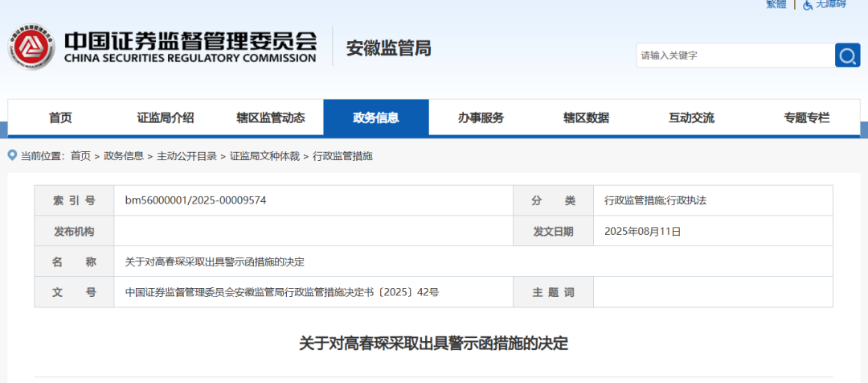This screenshot has height=383, width=868.
Task: Click the 安徽监管局 header text
Action: click(x=389, y=48)
